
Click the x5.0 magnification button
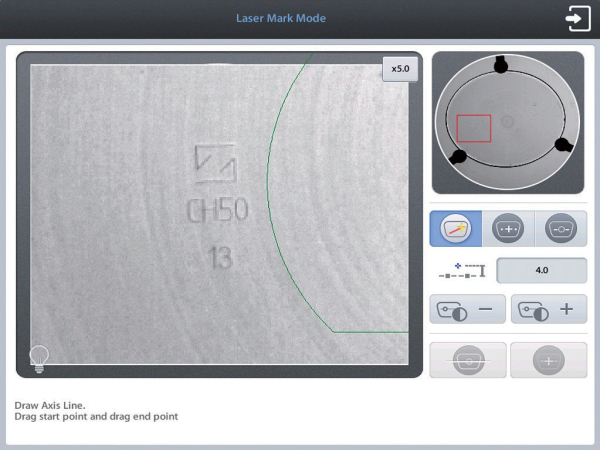pyautogui.click(x=400, y=69)
